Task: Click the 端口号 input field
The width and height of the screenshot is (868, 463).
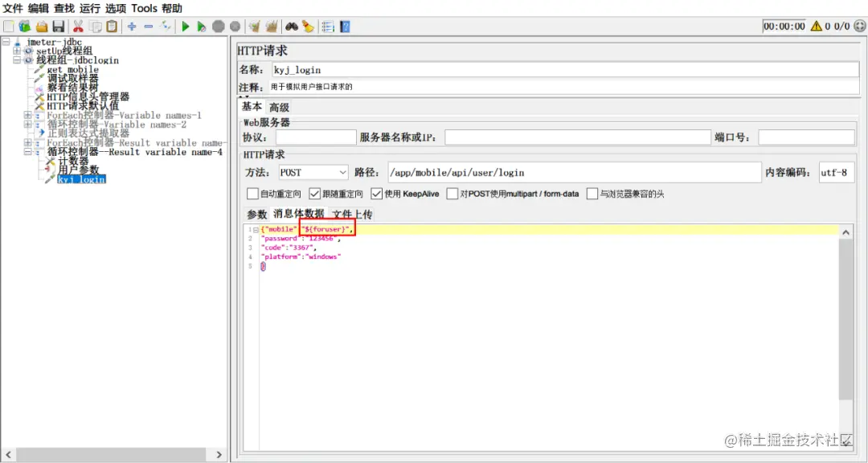Action: [806, 137]
